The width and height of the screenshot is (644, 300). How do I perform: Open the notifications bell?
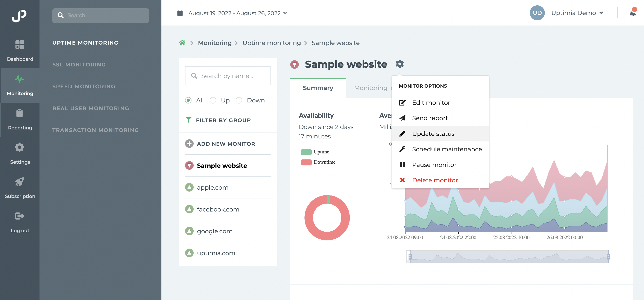(632, 13)
